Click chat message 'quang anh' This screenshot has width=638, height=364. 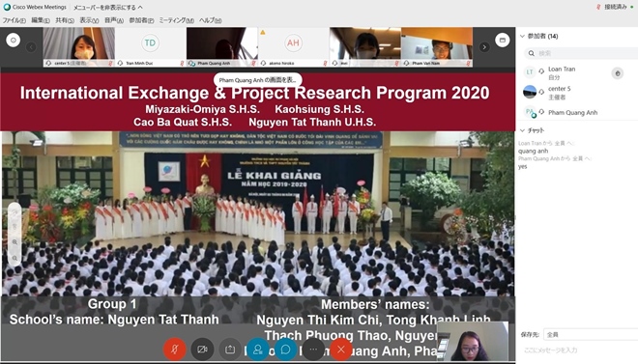point(533,151)
